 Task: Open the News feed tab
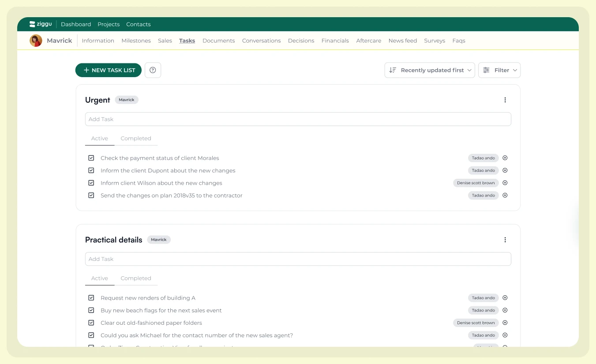403,41
